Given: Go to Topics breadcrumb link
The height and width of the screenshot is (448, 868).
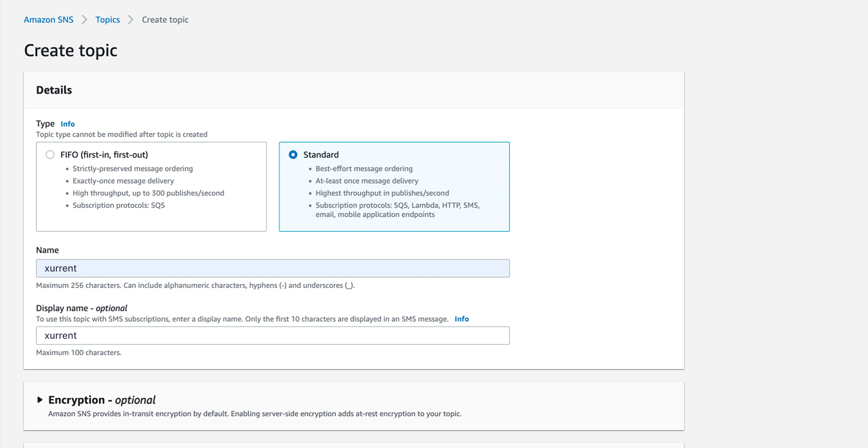Looking at the screenshot, I should [x=108, y=20].
